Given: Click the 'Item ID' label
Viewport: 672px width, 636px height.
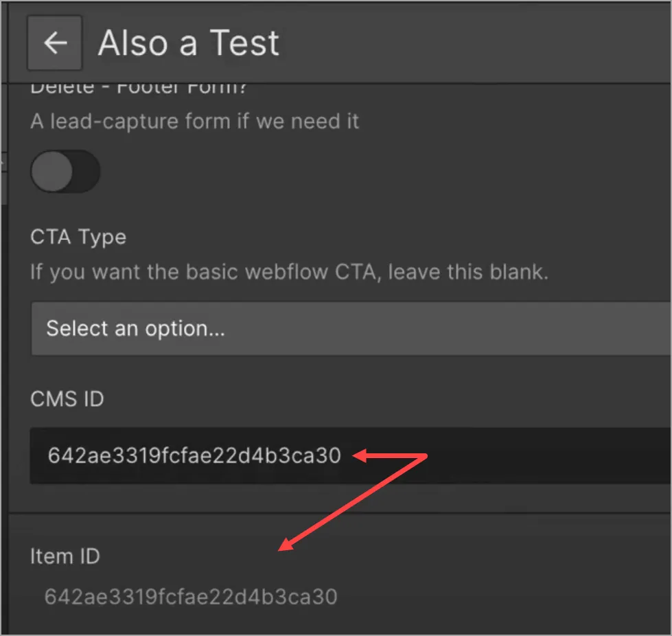Looking at the screenshot, I should 65,557.
